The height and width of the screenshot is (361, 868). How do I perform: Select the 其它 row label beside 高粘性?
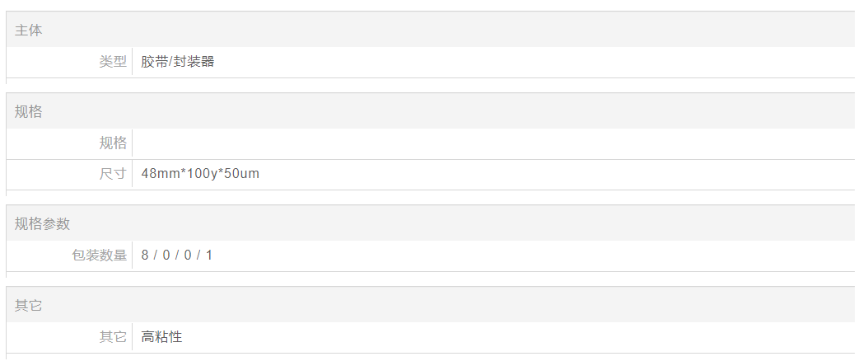113,336
